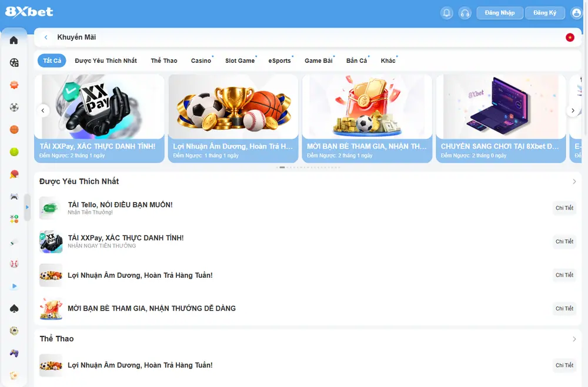
Task: Switch to the Thể Thao tab
Action: coord(164,60)
